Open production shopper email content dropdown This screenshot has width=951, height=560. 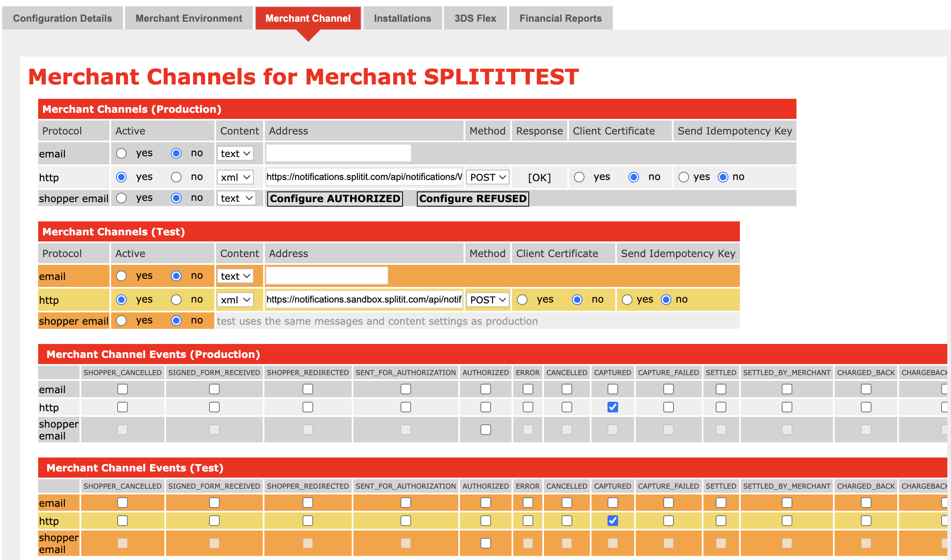click(236, 198)
